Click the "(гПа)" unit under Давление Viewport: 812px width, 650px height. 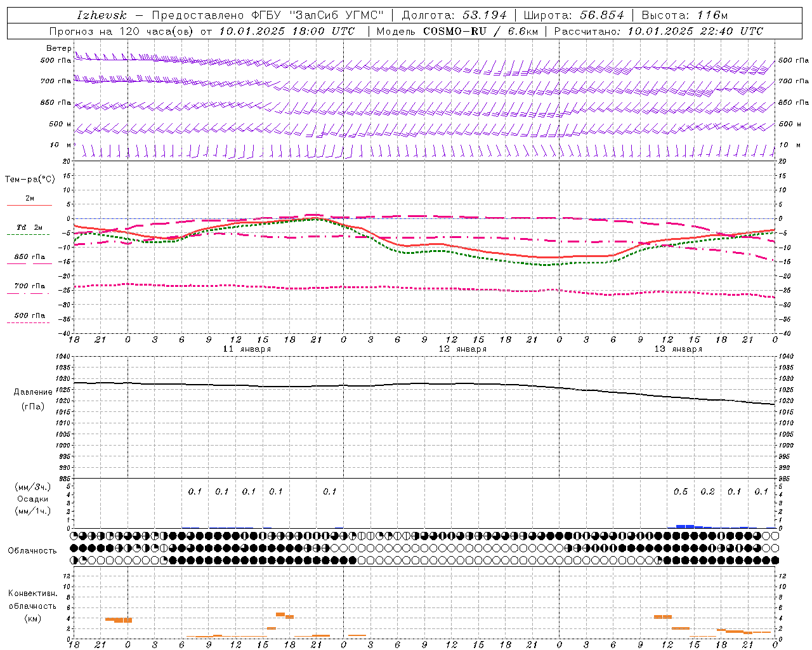point(33,406)
